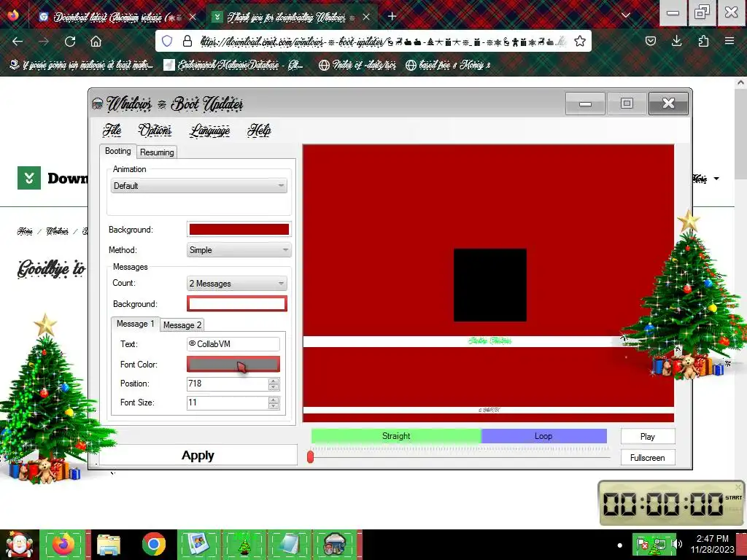The height and width of the screenshot is (560, 747).
Task: Open based free Money bookmark
Action: (x=448, y=65)
